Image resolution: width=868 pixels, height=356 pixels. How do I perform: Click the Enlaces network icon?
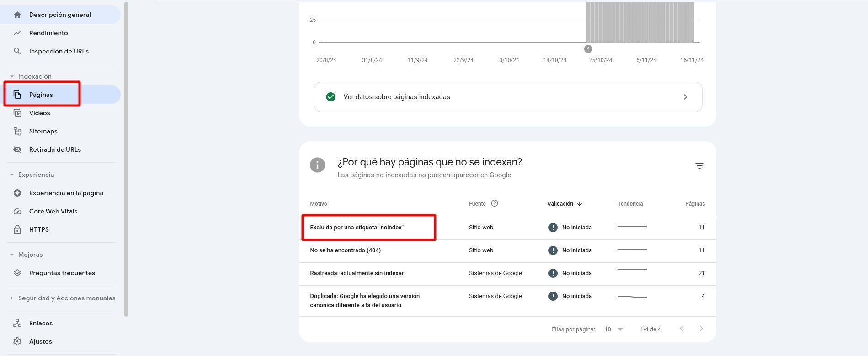(17, 324)
